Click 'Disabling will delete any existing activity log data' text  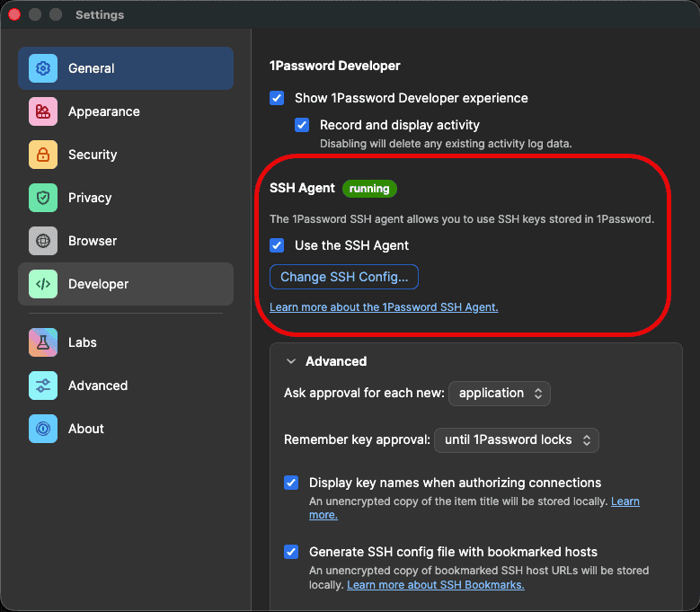click(446, 144)
